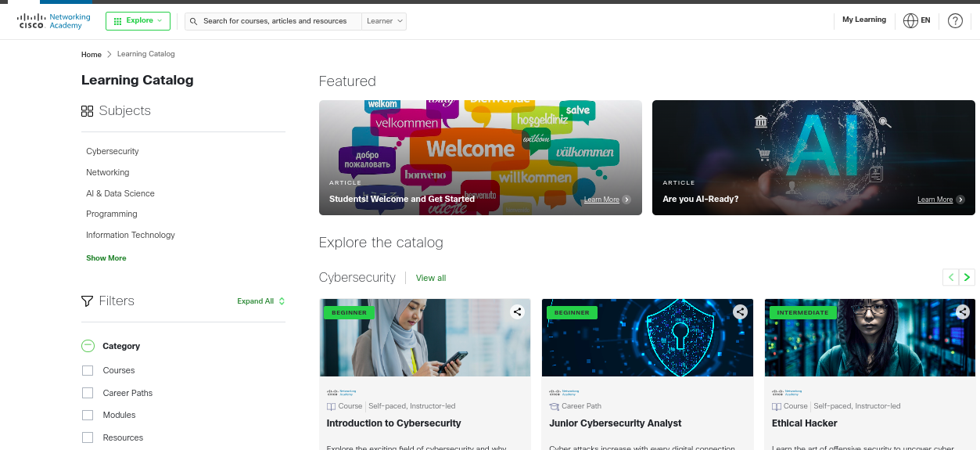
Task: Collapse the Category filter group
Action: point(88,346)
